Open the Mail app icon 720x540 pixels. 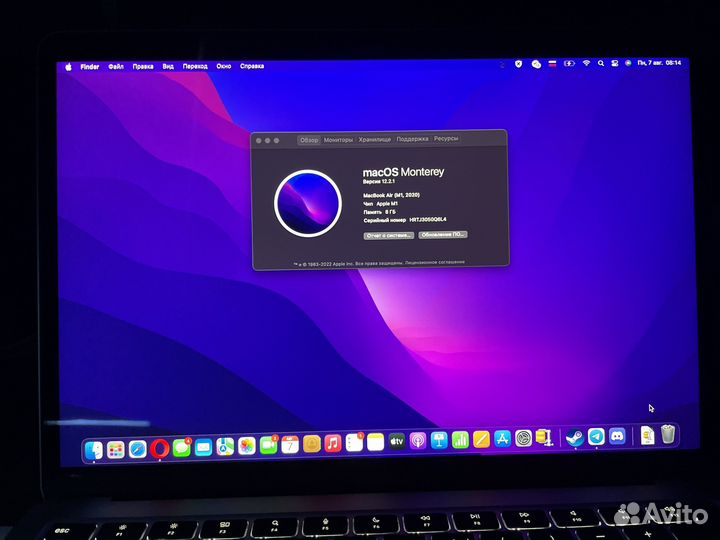tap(203, 447)
